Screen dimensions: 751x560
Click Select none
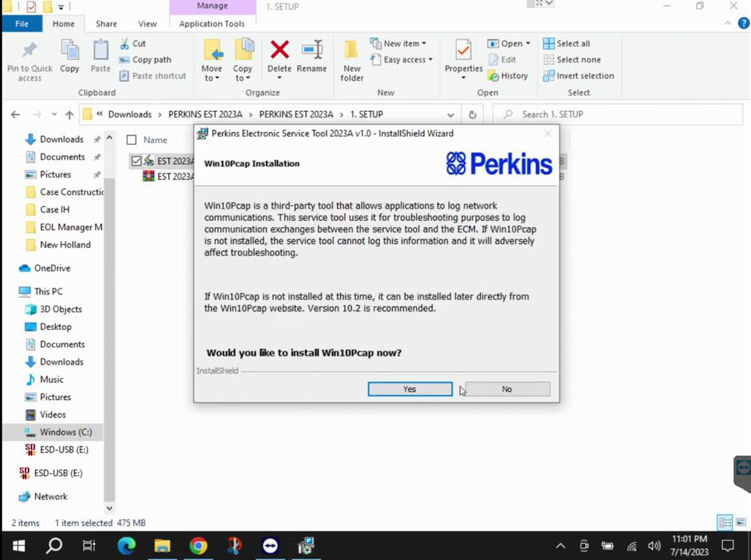click(572, 60)
